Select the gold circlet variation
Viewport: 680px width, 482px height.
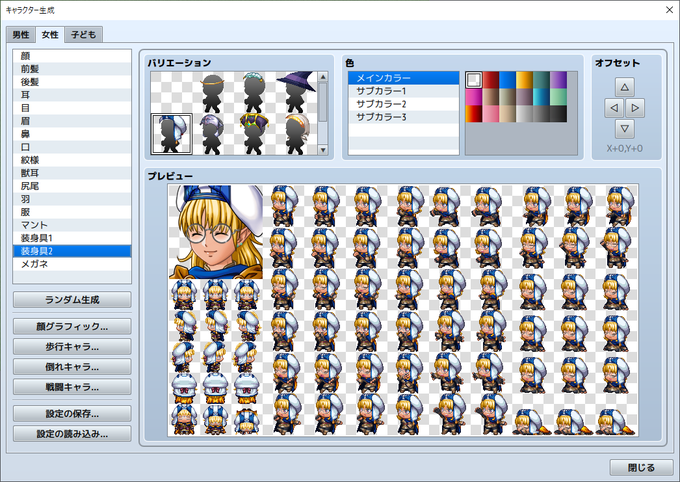click(x=213, y=92)
